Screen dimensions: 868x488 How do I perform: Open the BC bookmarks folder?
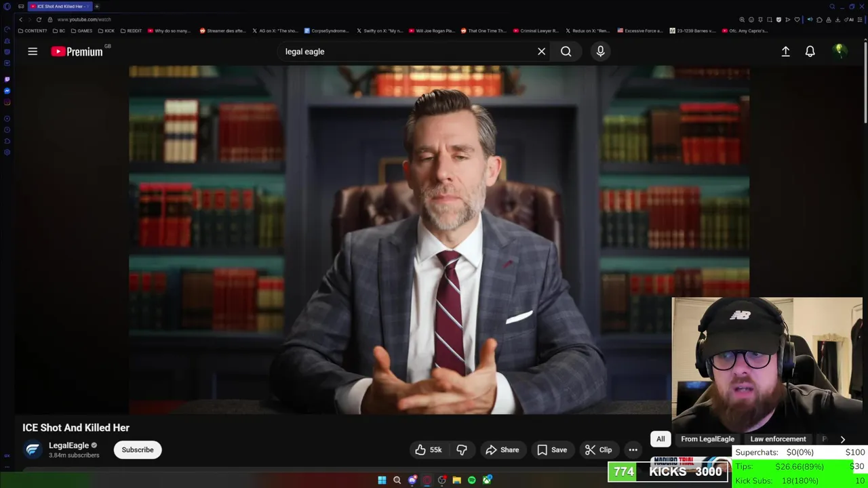pyautogui.click(x=59, y=30)
